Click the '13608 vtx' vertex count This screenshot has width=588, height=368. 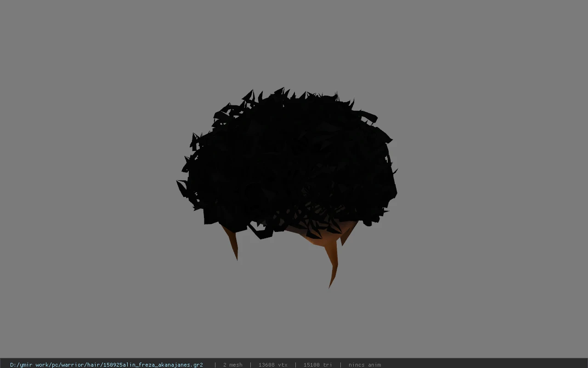click(x=273, y=365)
